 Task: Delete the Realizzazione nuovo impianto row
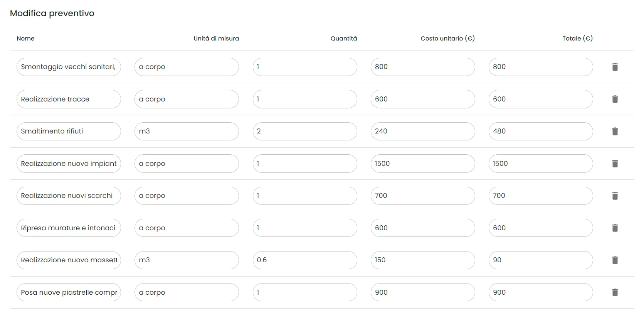(615, 164)
